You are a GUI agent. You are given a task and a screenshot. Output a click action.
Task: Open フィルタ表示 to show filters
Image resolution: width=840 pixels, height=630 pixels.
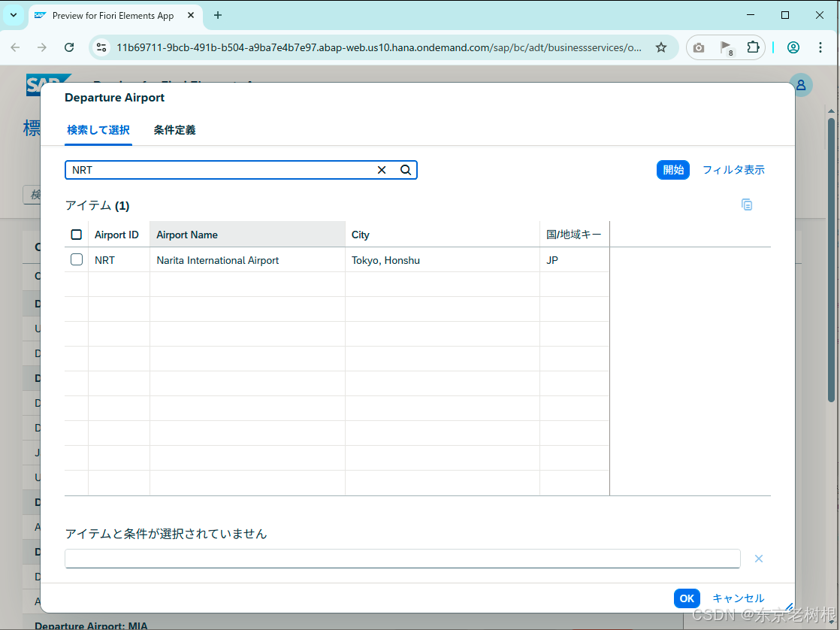[x=733, y=170]
